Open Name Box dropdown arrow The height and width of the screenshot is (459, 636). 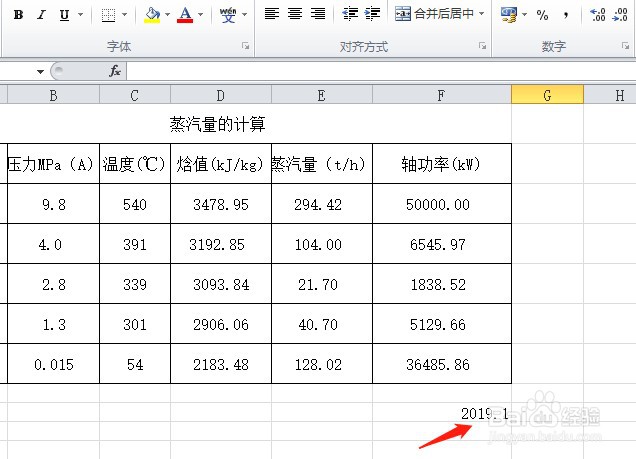click(x=40, y=72)
